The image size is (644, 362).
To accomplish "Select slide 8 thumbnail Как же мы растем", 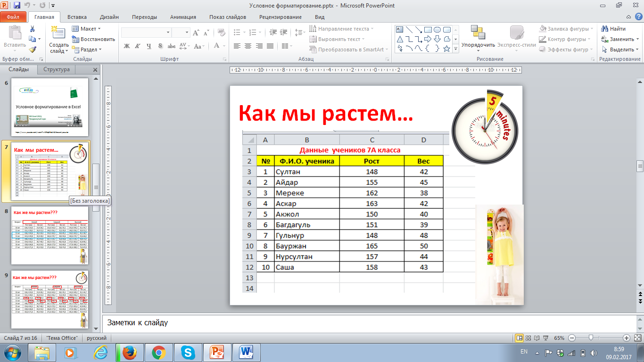I will point(50,236).
